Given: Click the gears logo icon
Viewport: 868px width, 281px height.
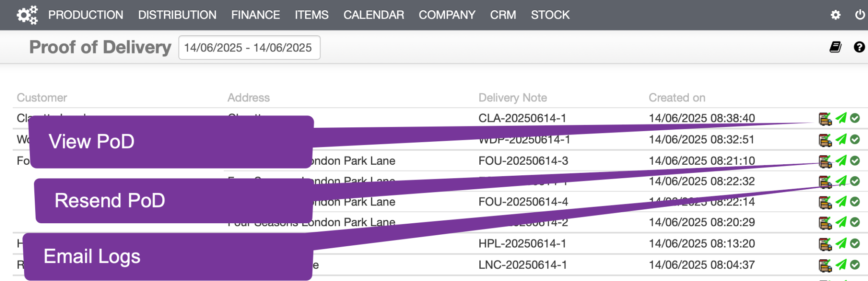Looking at the screenshot, I should 27,15.
